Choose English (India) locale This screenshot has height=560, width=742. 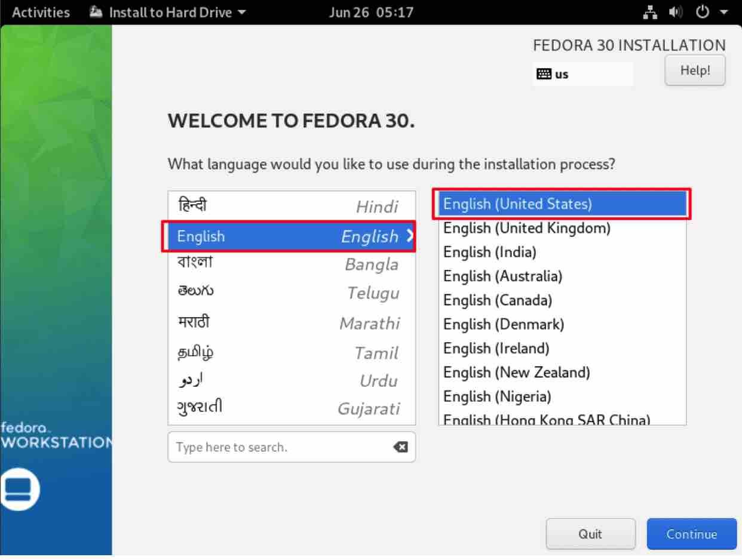(x=562, y=252)
